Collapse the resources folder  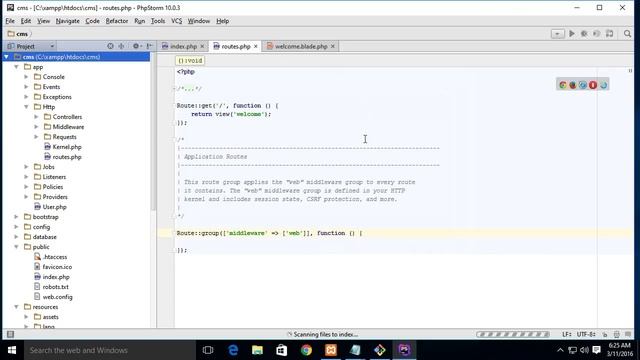(x=16, y=307)
